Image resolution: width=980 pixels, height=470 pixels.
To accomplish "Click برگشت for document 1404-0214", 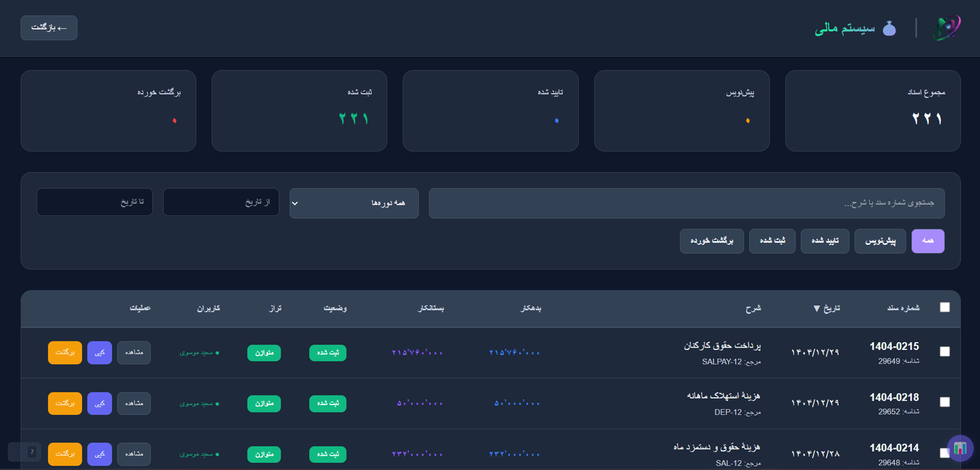I will pyautogui.click(x=65, y=454).
